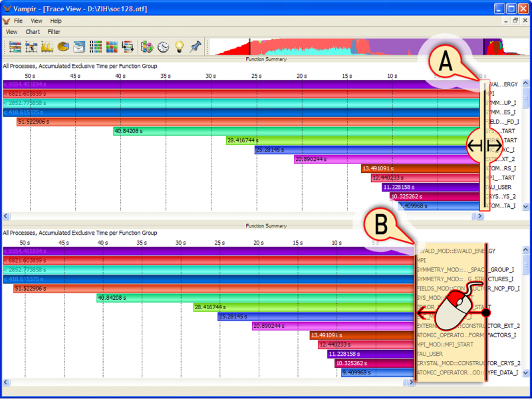Click upper Function Summary scroll-down arrow
The image size is (532, 399).
[x=525, y=206]
